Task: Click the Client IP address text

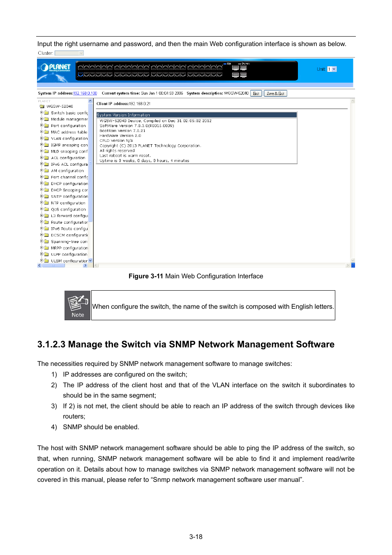Action: pyautogui.click(x=124, y=104)
